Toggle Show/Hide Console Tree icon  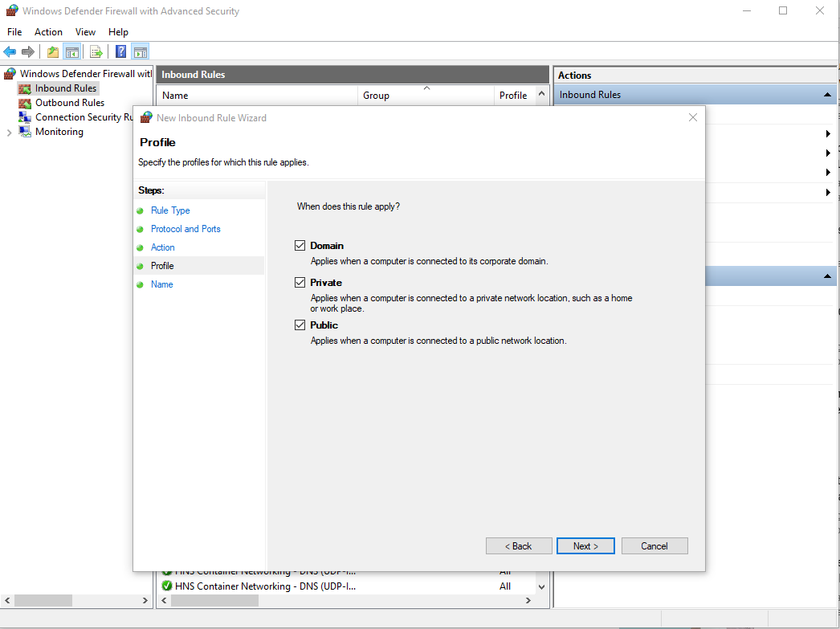(x=72, y=52)
